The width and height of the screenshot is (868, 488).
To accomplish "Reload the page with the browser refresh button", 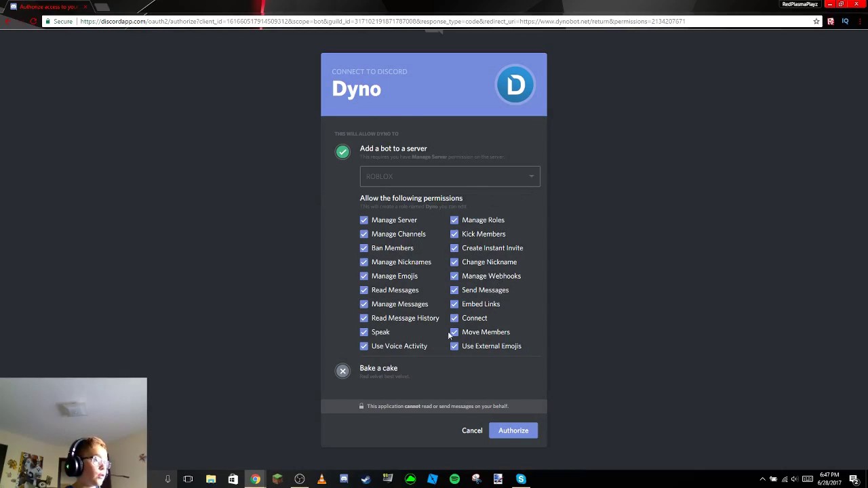I will coord(33,22).
